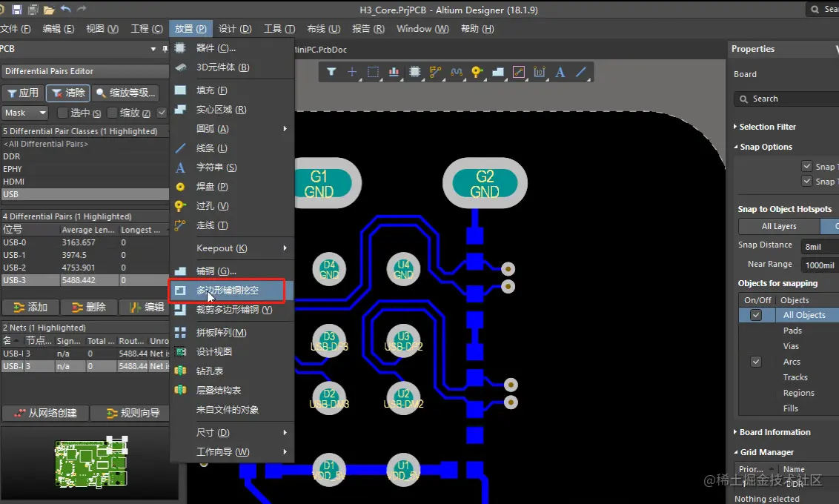
Task: Click the dimension tool icon in toolbar
Action: click(540, 72)
